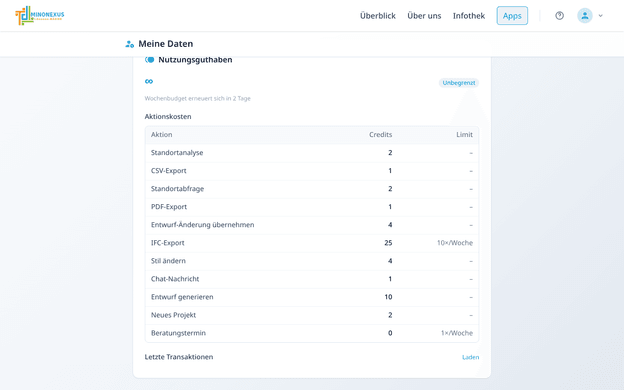The width and height of the screenshot is (624, 390).
Task: Select the Standortanalyse row label
Action: (x=177, y=153)
